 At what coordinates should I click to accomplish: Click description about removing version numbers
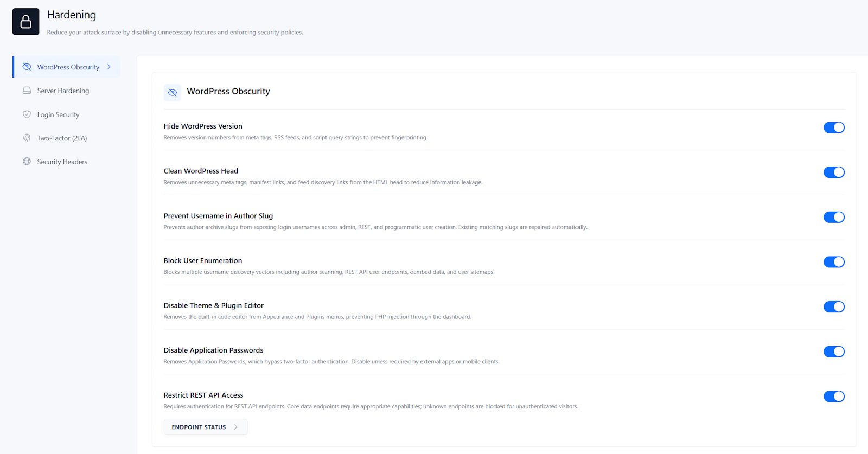click(296, 138)
